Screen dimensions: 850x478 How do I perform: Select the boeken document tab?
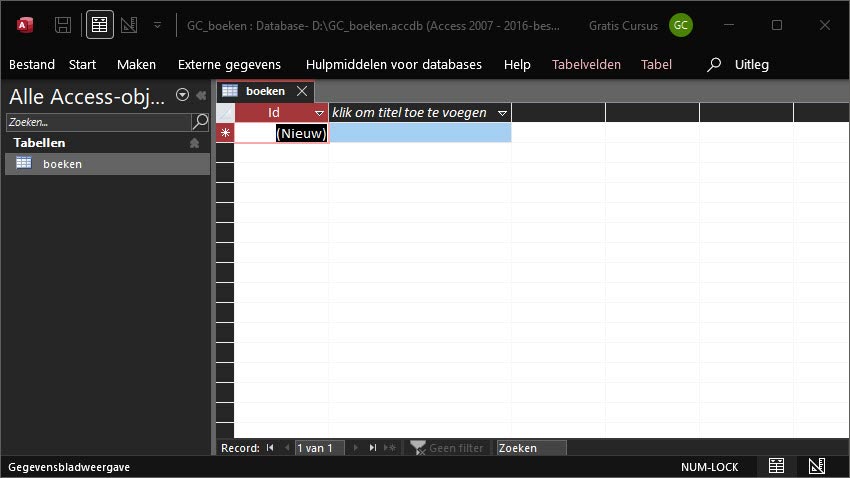tap(265, 91)
